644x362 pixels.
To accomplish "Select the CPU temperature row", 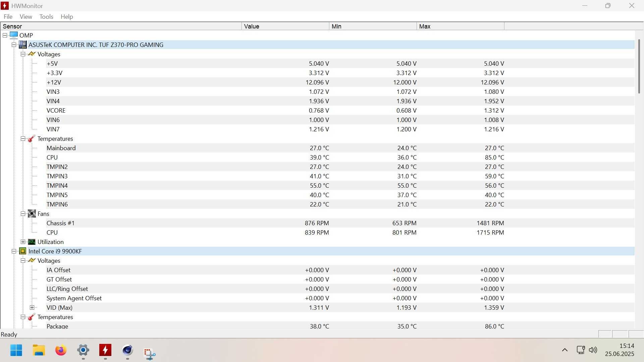I will click(x=340, y=157).
